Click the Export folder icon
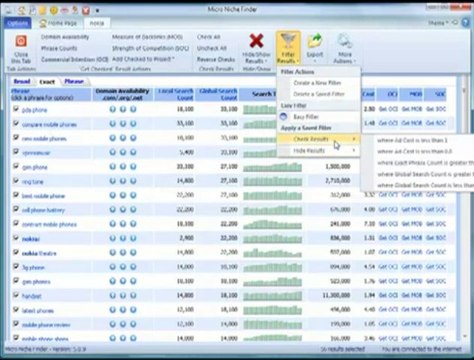The height and width of the screenshot is (360, 474). click(315, 41)
